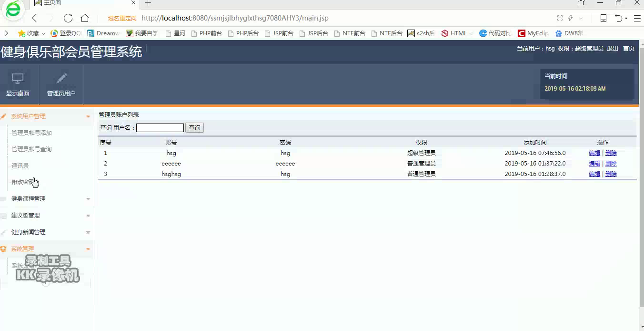Open the NTE前台 bookmark
Image resolution: width=644 pixels, height=331 pixels.
pyautogui.click(x=350, y=33)
